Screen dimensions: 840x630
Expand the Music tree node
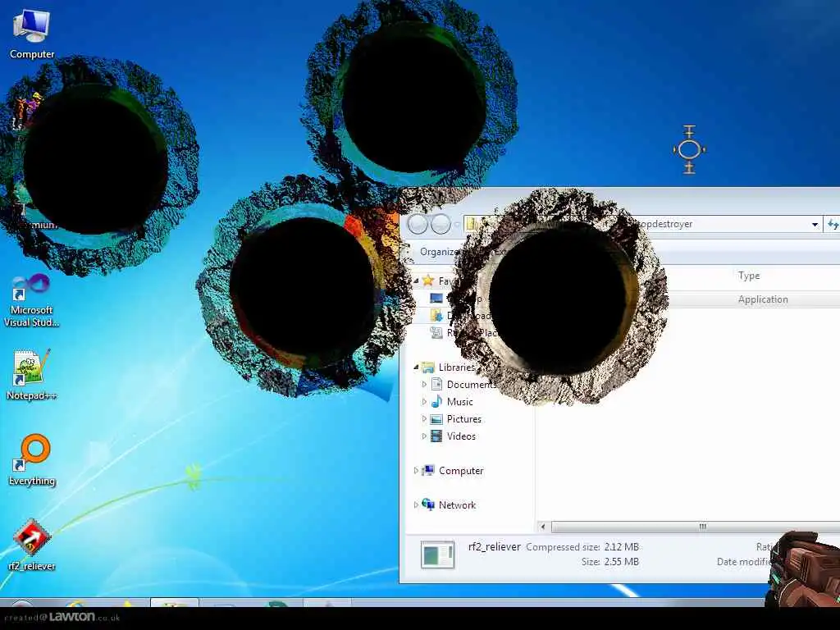pos(424,401)
